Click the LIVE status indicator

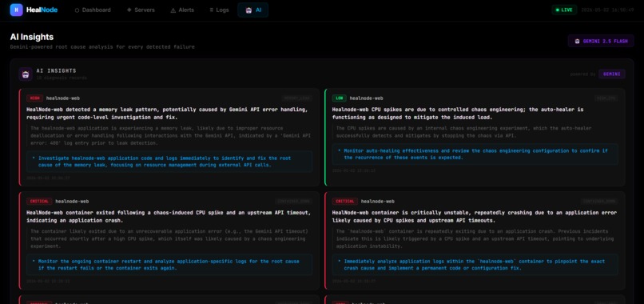point(564,10)
